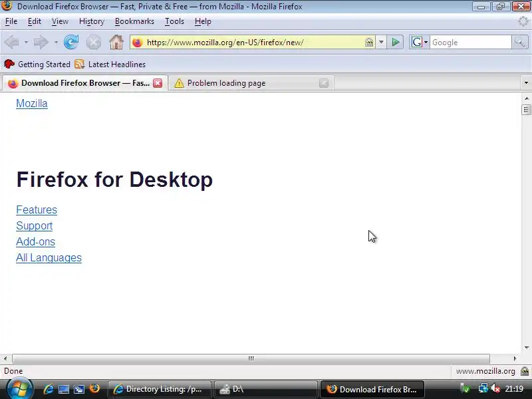532x399 pixels.
Task: Close the Download Firefox Browser tab
Action: tap(158, 83)
